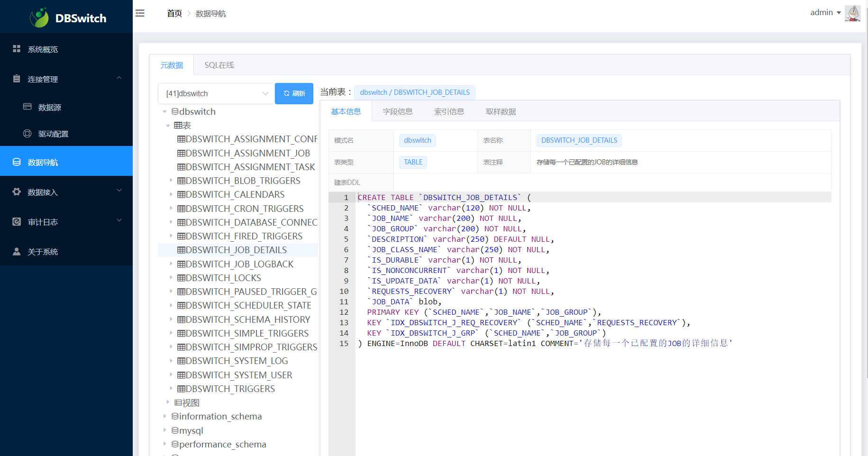Click the hamburger sidebar collapse icon
This screenshot has width=868, height=456.
[x=140, y=13]
